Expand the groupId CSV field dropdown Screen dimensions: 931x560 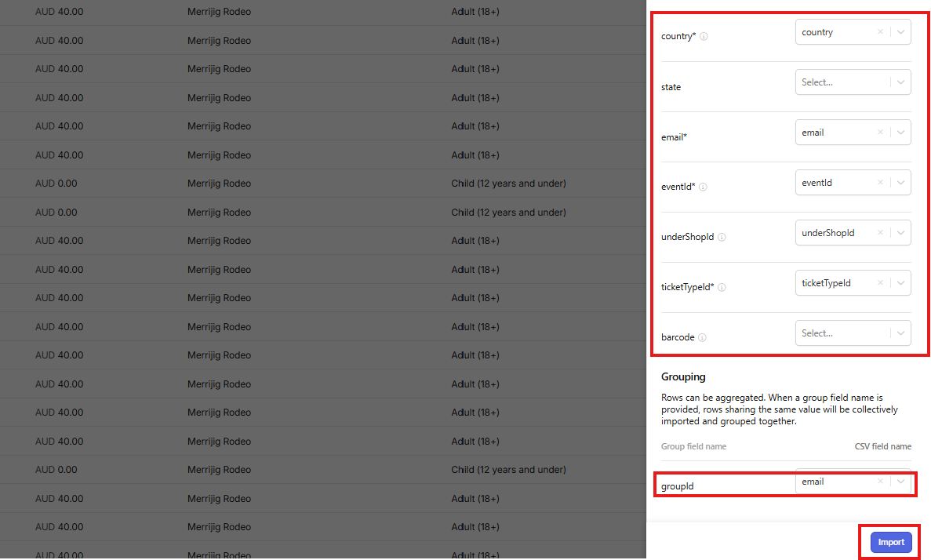tap(900, 482)
